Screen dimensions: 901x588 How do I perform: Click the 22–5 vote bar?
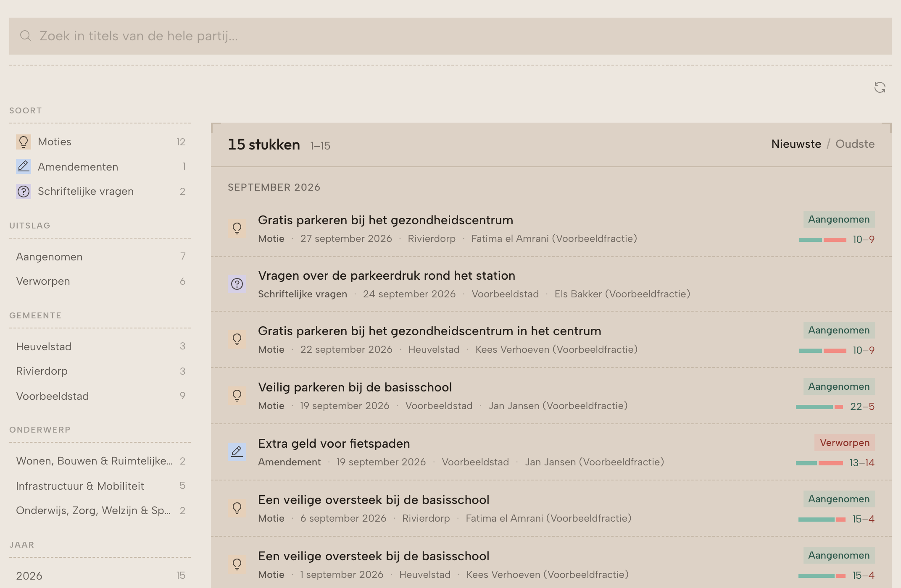tap(819, 407)
